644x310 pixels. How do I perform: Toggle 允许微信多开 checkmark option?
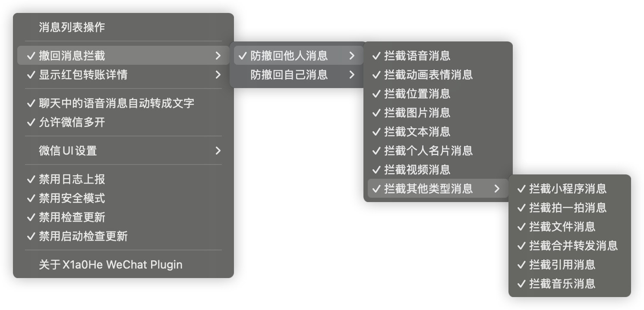click(72, 122)
